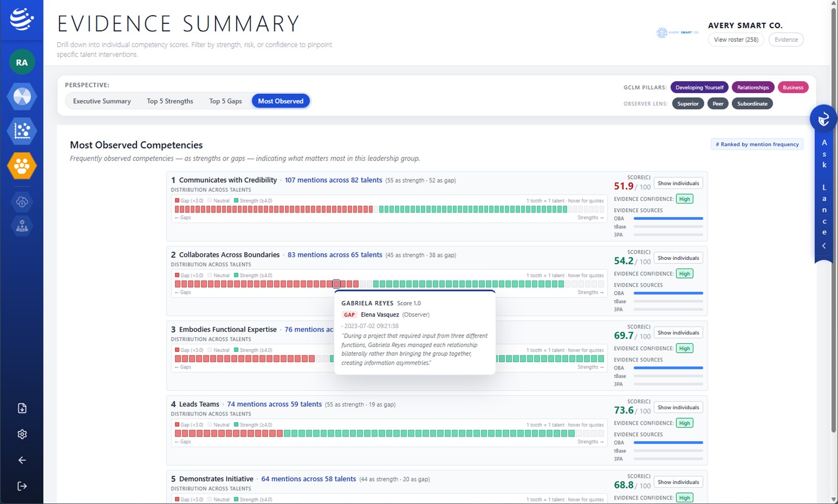
Task: Switch to Top 5 Gaps perspective
Action: point(225,101)
